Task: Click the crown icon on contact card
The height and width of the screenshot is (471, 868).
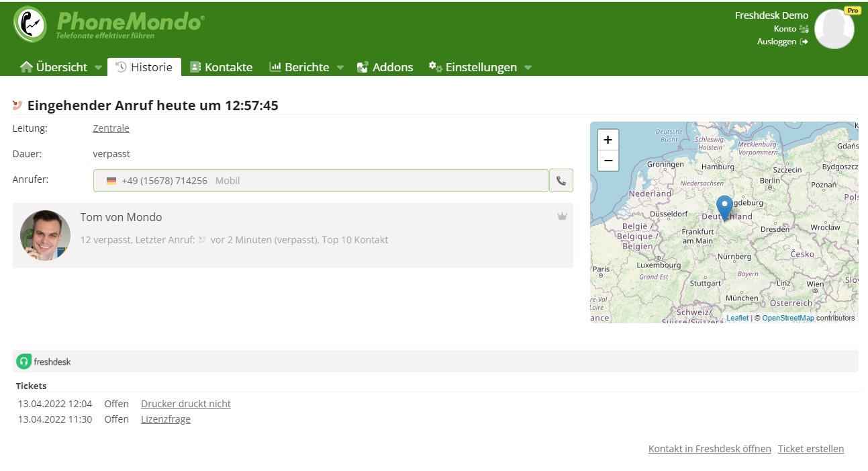Action: pos(562,216)
